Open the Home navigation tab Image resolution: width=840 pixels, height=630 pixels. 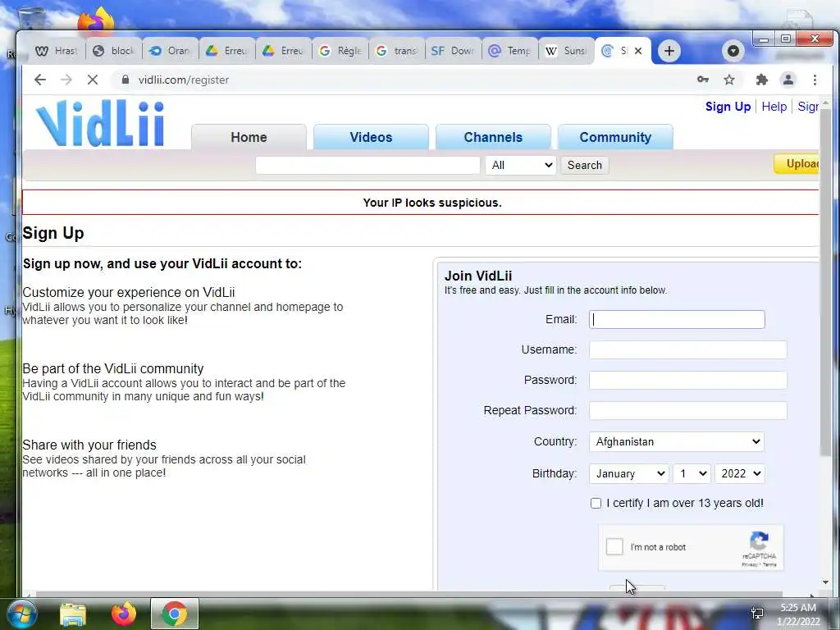[249, 137]
